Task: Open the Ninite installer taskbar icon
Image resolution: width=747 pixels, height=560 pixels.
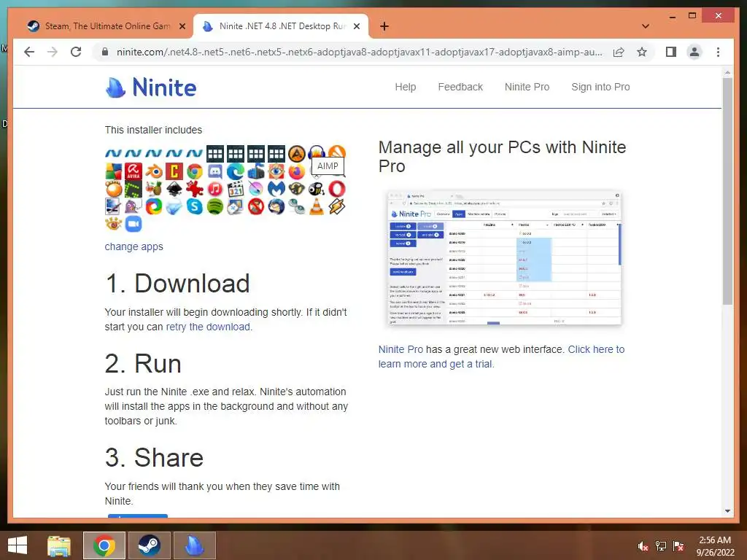Action: coord(194,545)
